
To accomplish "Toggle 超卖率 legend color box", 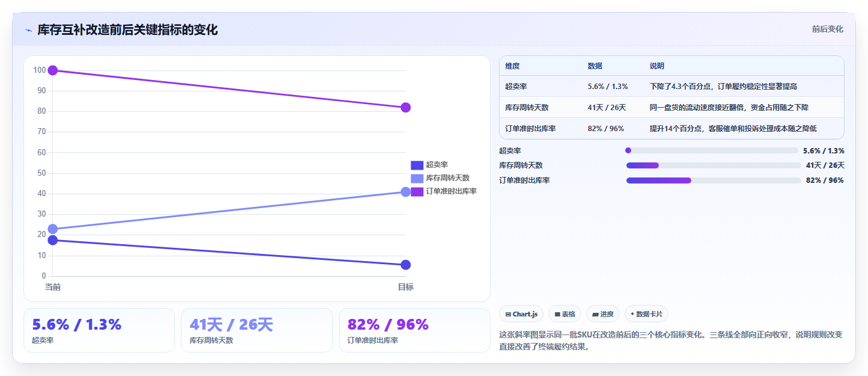I will coord(417,165).
